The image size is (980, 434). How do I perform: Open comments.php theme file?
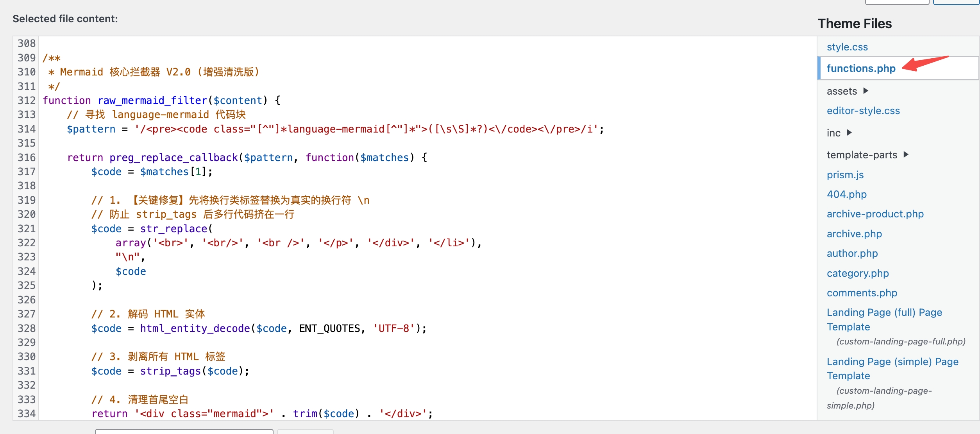(x=862, y=293)
